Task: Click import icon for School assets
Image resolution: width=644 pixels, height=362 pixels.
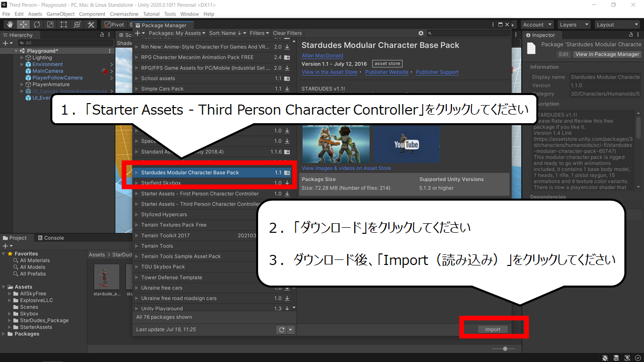Action: click(x=287, y=78)
